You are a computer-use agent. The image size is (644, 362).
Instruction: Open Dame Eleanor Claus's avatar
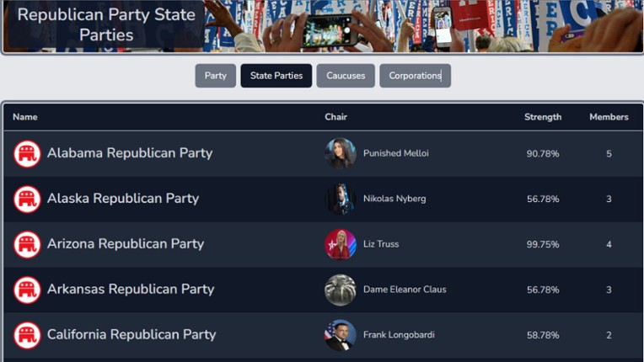point(341,290)
